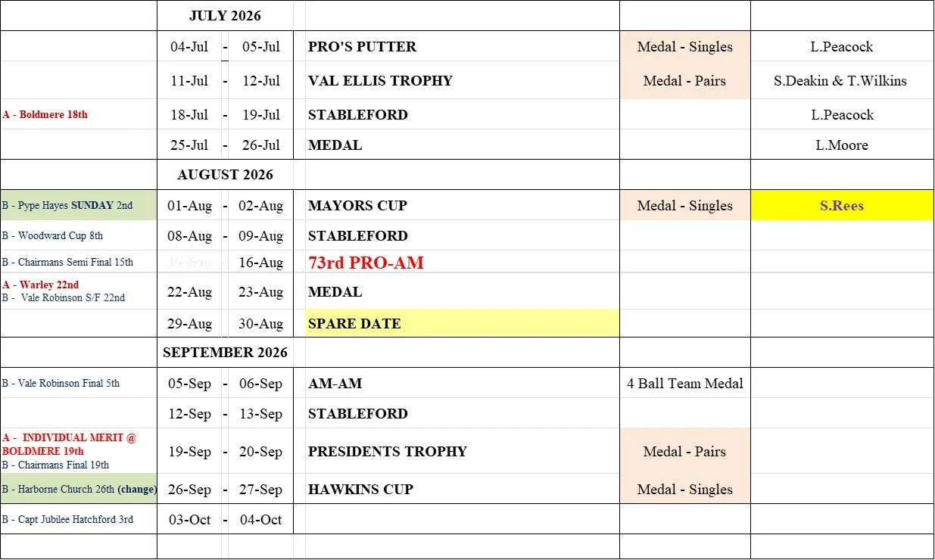Image resolution: width=935 pixels, height=560 pixels.
Task: Click the Capt Jubilee Hatchford 3rd cell
Action: tap(79, 519)
